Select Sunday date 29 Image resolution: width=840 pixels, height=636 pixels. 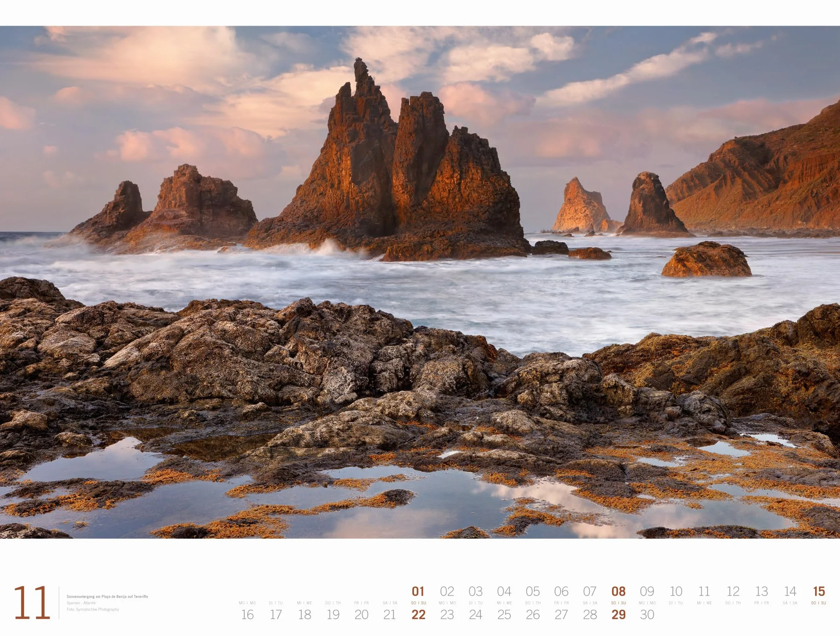(618, 615)
